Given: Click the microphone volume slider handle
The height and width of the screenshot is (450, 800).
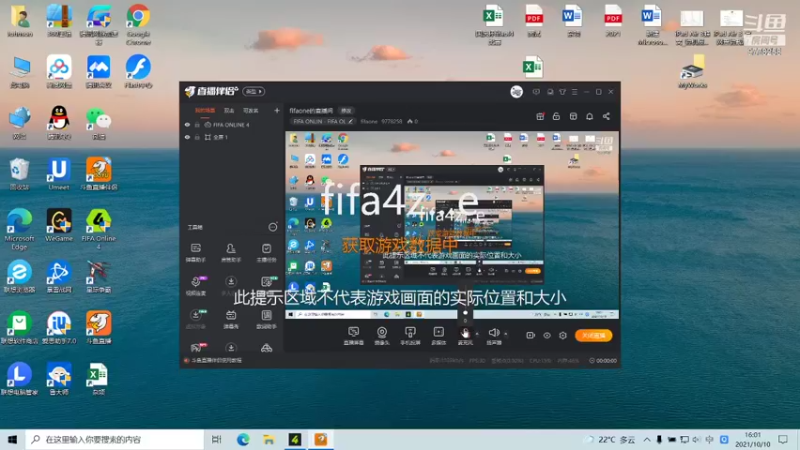Looking at the screenshot, I should 465,313.
